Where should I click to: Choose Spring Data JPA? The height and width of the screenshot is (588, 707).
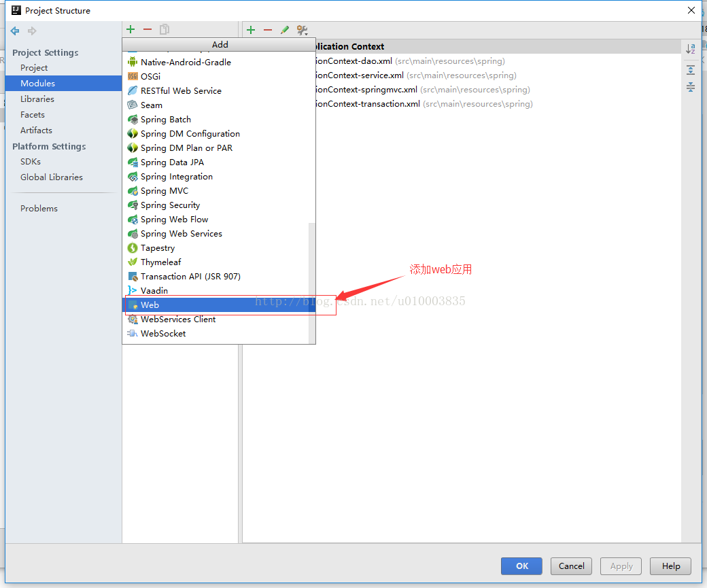pyautogui.click(x=219, y=162)
